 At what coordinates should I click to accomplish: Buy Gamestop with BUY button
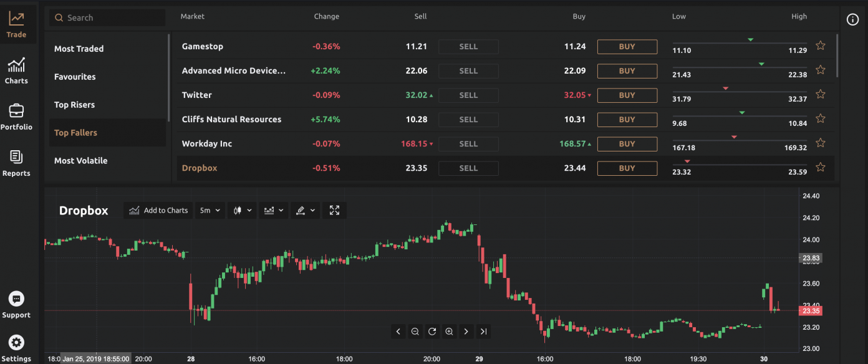(x=627, y=46)
